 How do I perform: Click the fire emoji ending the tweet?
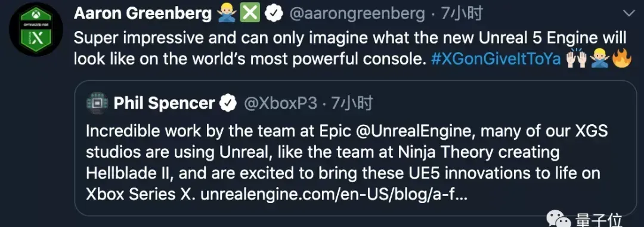[622, 60]
